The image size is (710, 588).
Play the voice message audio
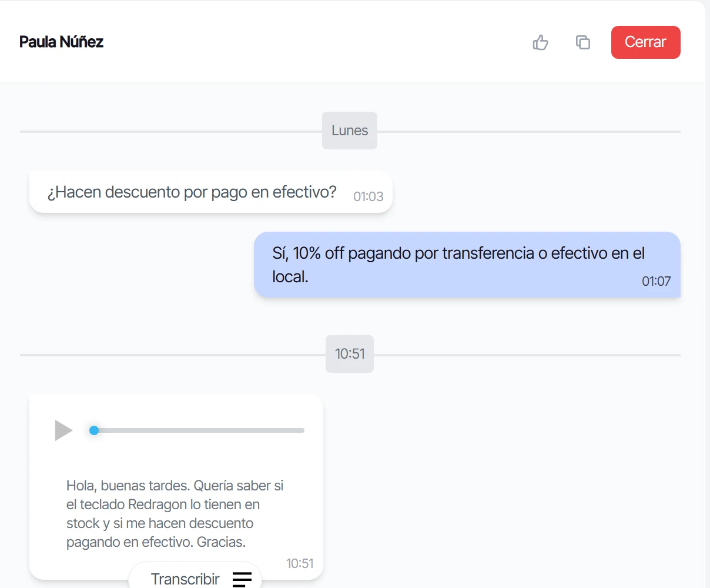coord(63,430)
